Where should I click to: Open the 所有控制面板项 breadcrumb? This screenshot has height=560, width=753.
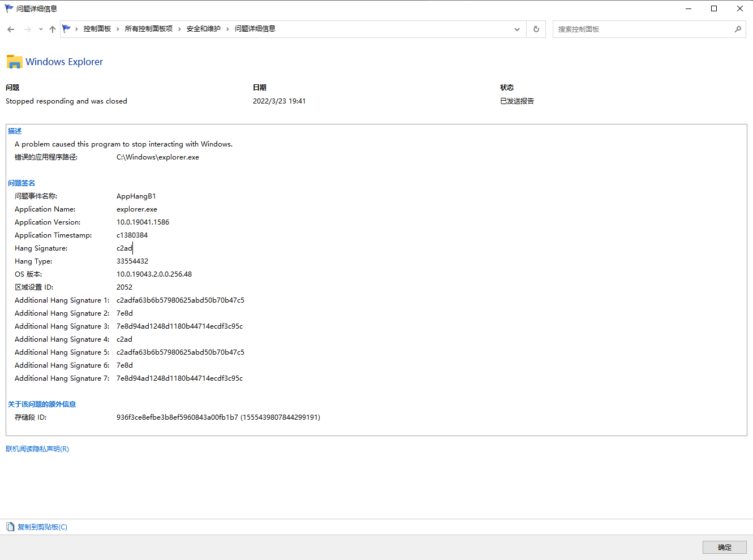coord(149,29)
